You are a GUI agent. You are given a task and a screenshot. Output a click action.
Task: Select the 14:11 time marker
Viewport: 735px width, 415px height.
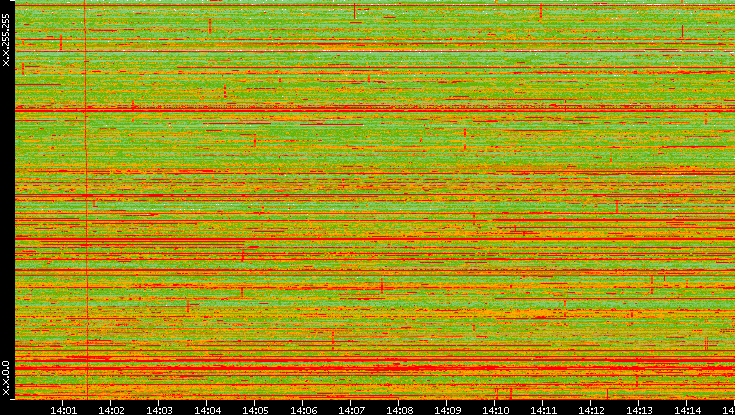coord(544,408)
